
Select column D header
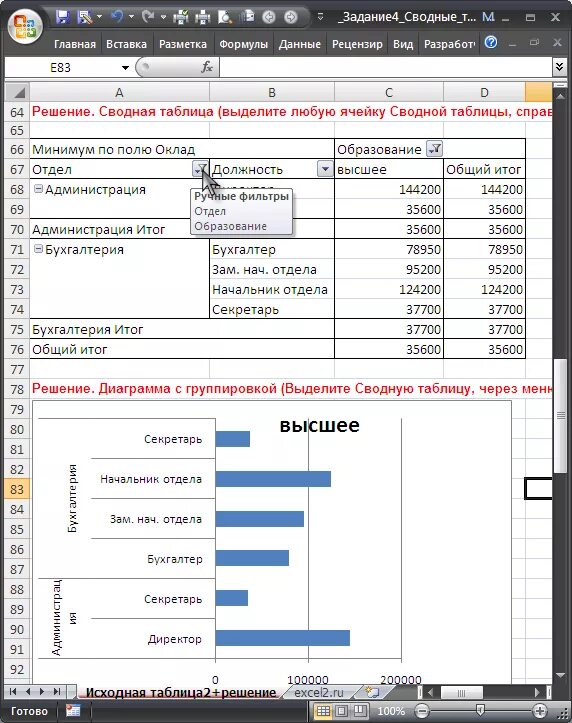(484, 92)
